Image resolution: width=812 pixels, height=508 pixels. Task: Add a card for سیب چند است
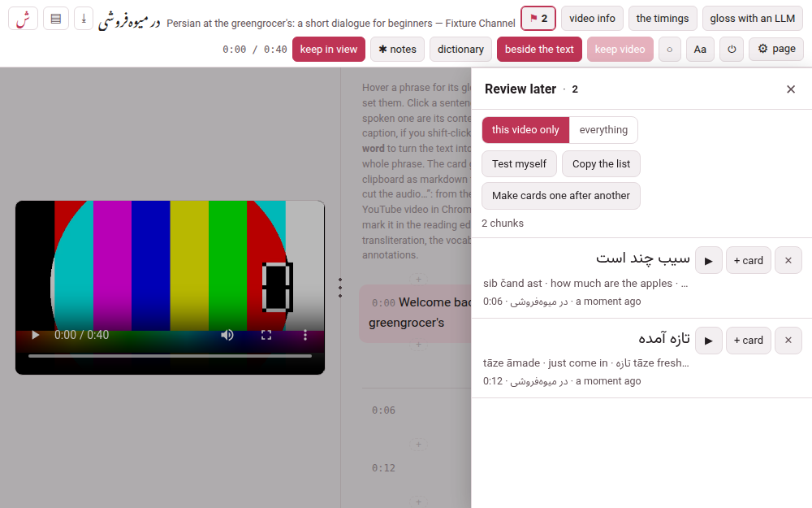click(x=749, y=260)
